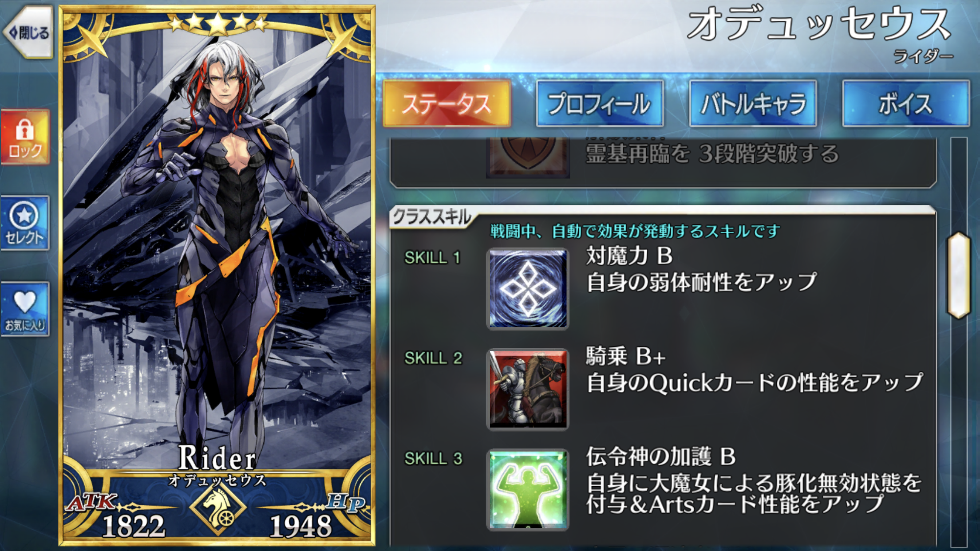Toggle the お気に入り favorite heart
The image size is (980, 551).
[x=25, y=309]
